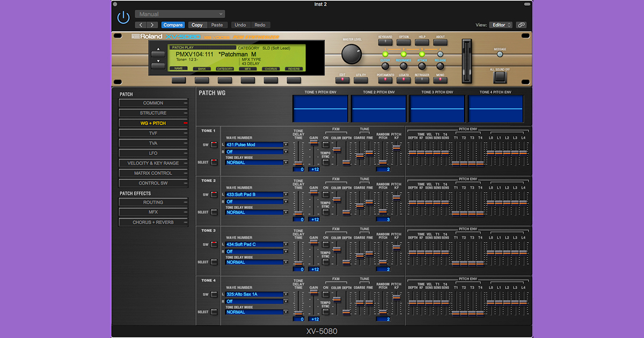Image resolution: width=644 pixels, height=338 pixels.
Task: Go to the previous preset arrow
Action: pos(141,25)
